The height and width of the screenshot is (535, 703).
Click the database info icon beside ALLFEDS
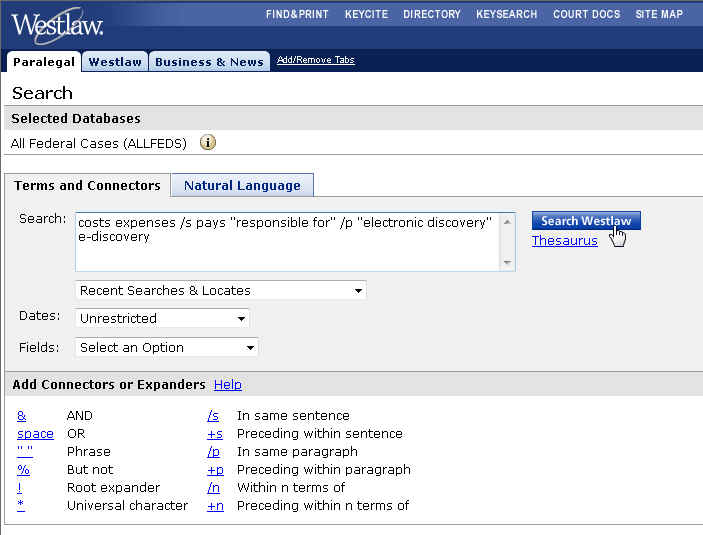tap(208, 143)
